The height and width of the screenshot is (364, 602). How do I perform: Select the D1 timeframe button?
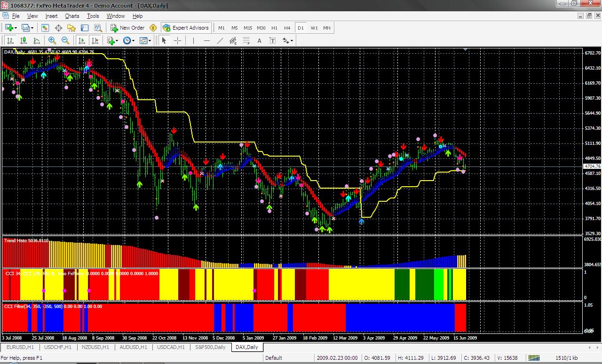301,28
